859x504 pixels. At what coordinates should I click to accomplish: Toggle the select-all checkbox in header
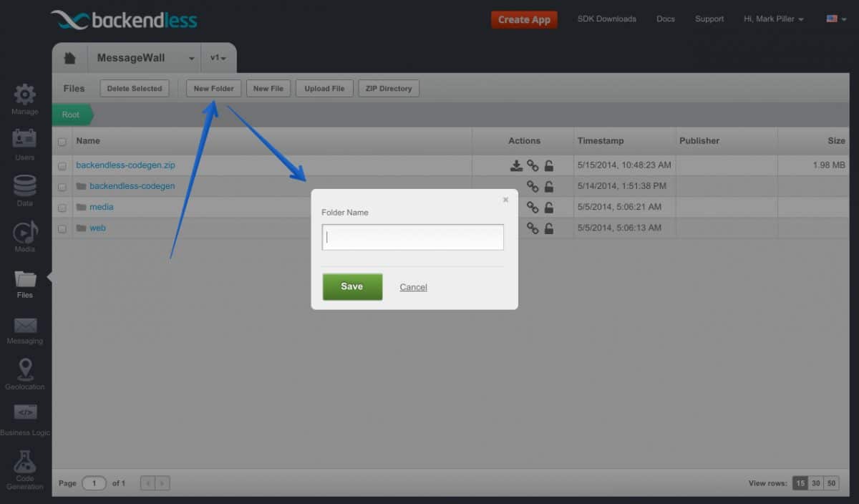(62, 142)
